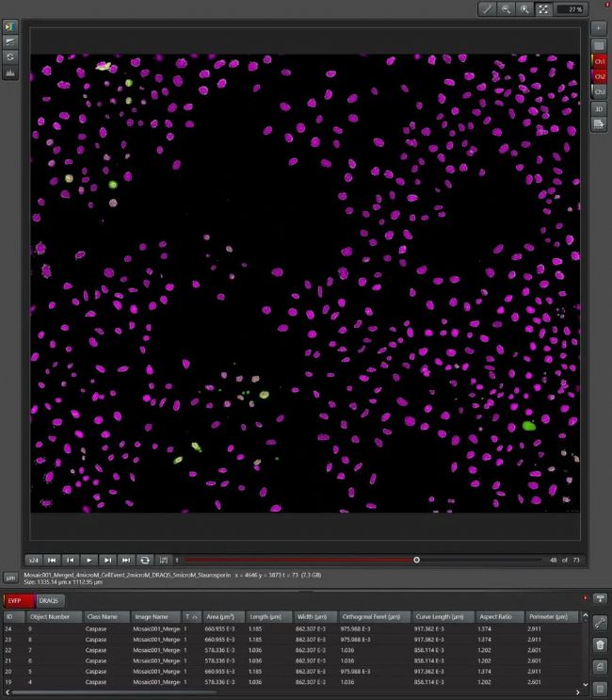The image size is (612, 700).
Task: Click the 3D view button
Action: click(x=599, y=108)
